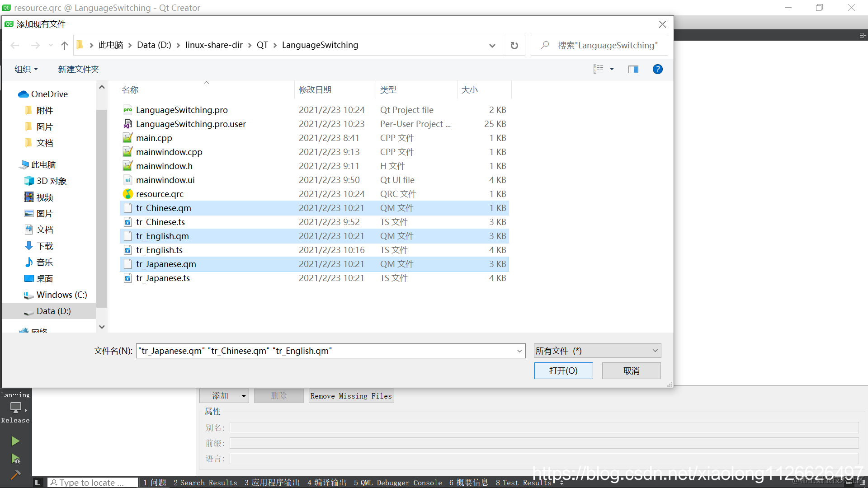Click the search LanguageSwitching field
The width and height of the screenshot is (868, 488).
pos(599,45)
